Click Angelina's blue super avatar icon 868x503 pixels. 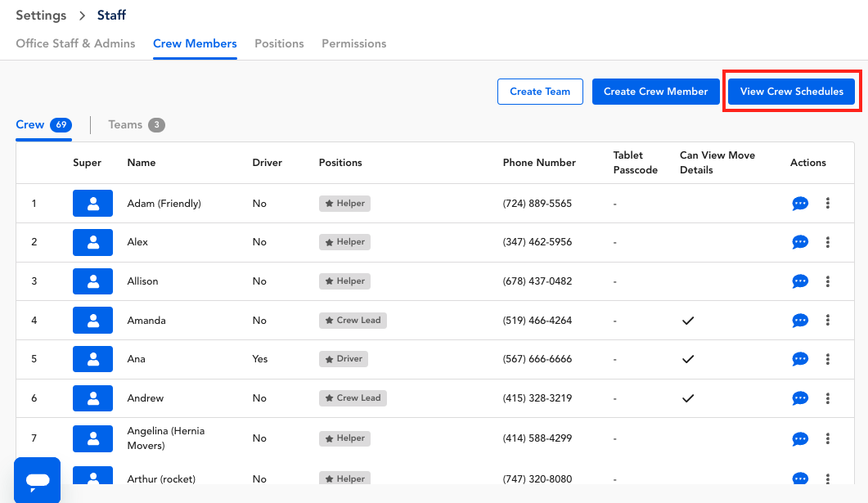pos(93,438)
